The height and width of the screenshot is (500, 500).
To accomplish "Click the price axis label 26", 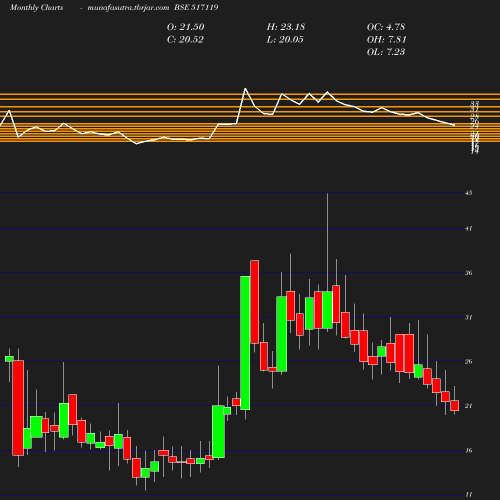I will pos(469,362).
